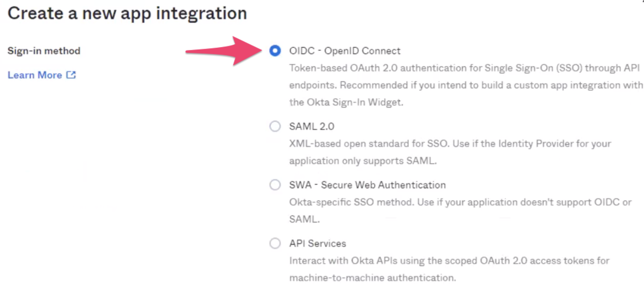
Task: Select the OIDC - OpenID Connect radio button
Action: pos(275,51)
